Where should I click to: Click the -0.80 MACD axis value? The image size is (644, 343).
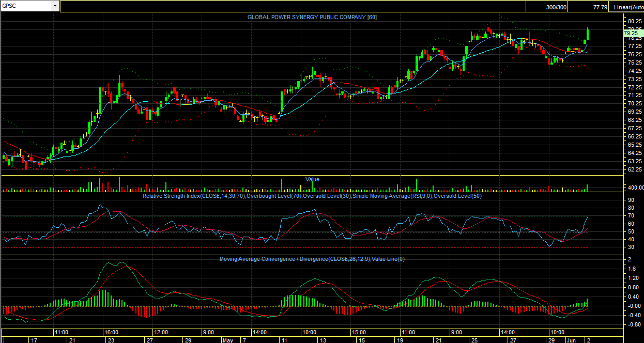pyautogui.click(x=634, y=324)
